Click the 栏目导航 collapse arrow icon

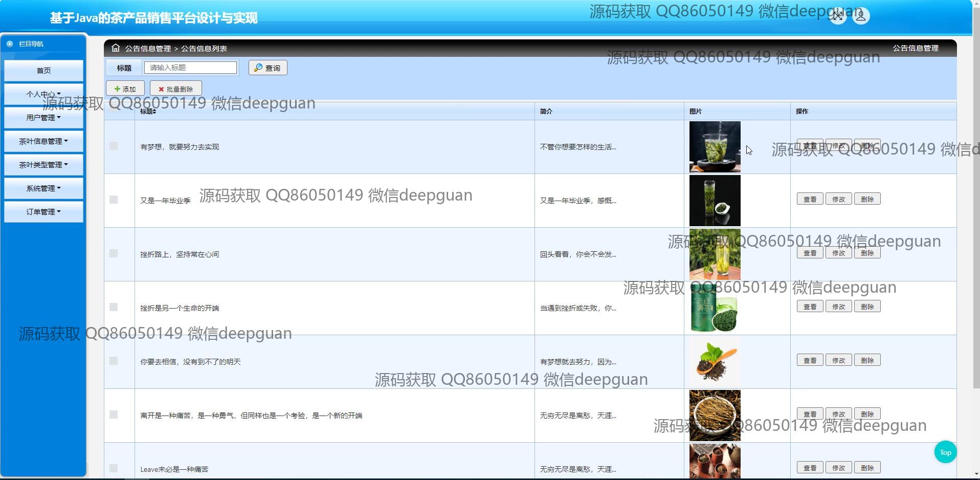coord(10,44)
